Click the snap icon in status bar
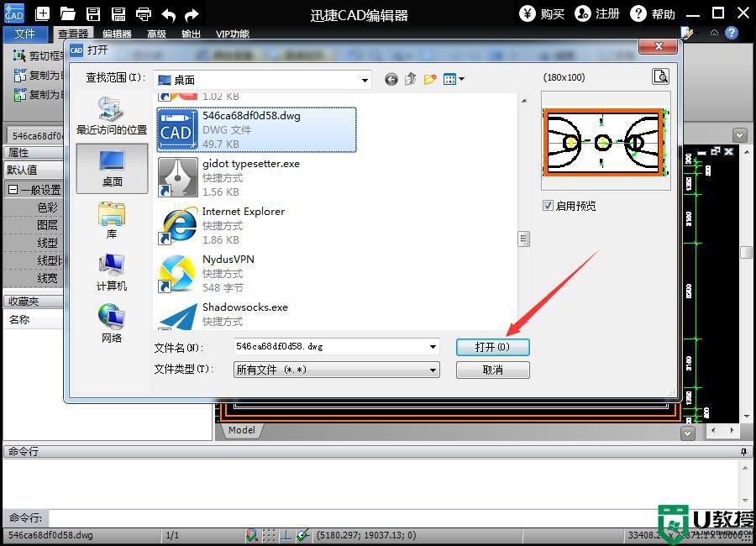 pos(251,534)
